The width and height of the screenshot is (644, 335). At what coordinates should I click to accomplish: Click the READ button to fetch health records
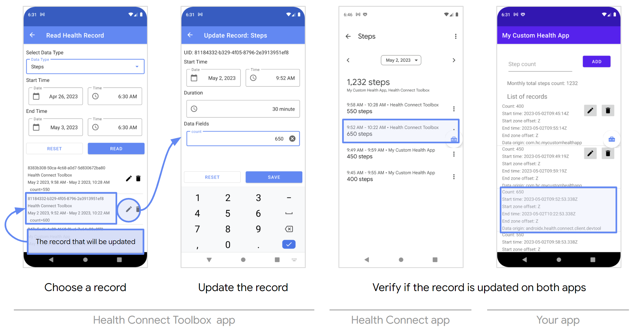pos(116,148)
